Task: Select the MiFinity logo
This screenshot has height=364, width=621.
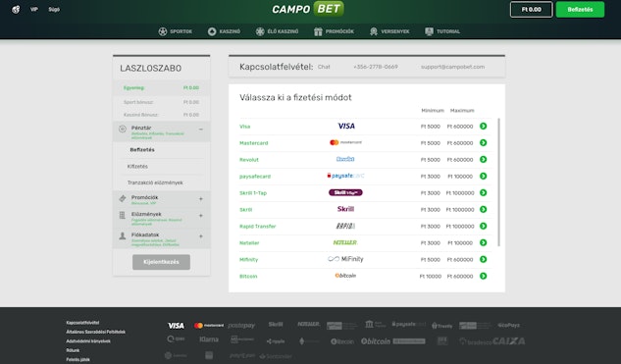Action: click(345, 259)
